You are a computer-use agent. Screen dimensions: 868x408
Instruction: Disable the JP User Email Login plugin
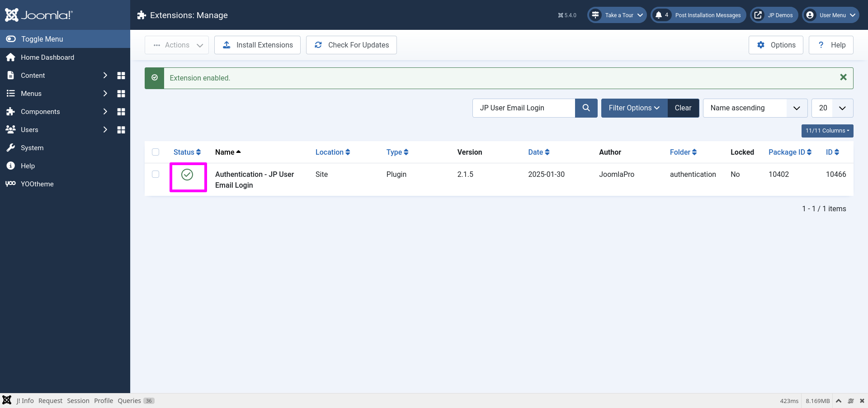coord(187,175)
